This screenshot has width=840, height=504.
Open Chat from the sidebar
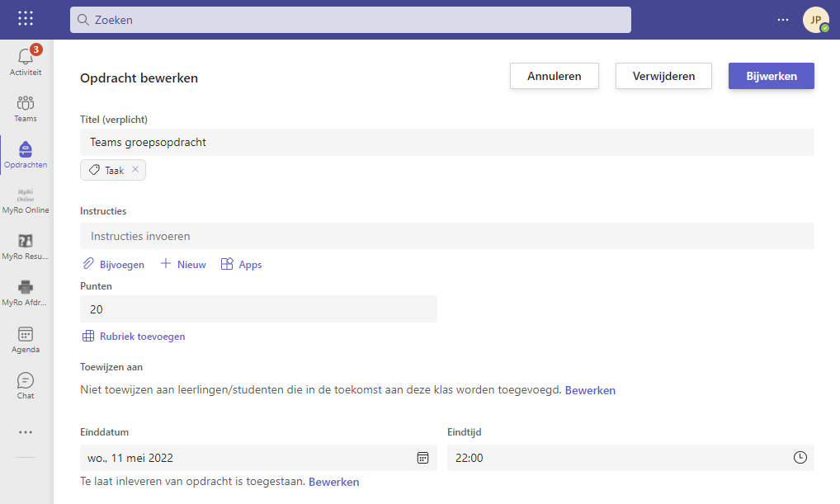pos(26,385)
